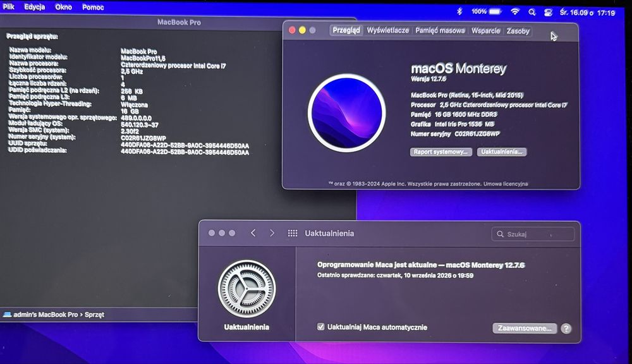Switch to the Pamięć masowa tab
The image size is (632, 364).
tap(440, 30)
